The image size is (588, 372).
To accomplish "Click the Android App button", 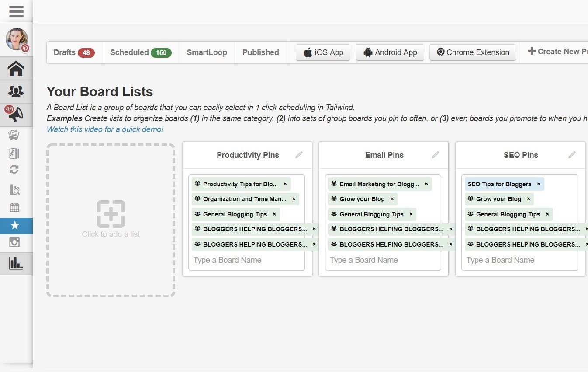I will coord(390,52).
